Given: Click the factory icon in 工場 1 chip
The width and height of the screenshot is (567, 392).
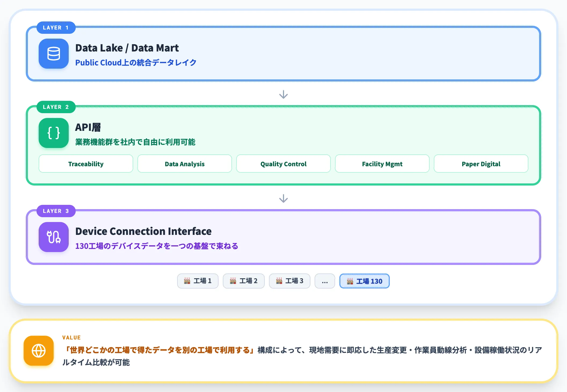Looking at the screenshot, I should (x=187, y=281).
